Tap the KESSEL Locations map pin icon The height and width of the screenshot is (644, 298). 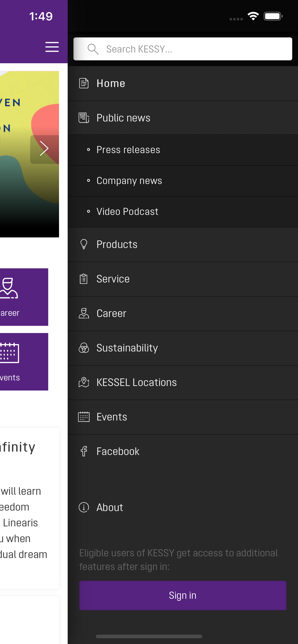coord(84,382)
